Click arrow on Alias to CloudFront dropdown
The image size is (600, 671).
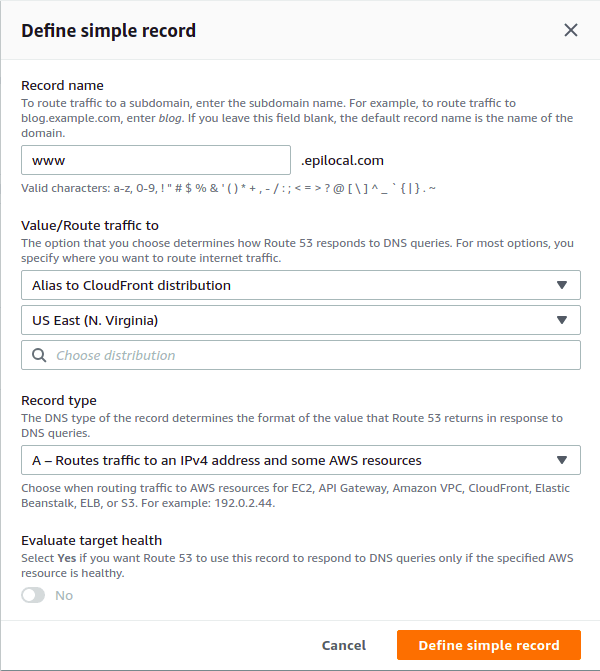point(561,285)
